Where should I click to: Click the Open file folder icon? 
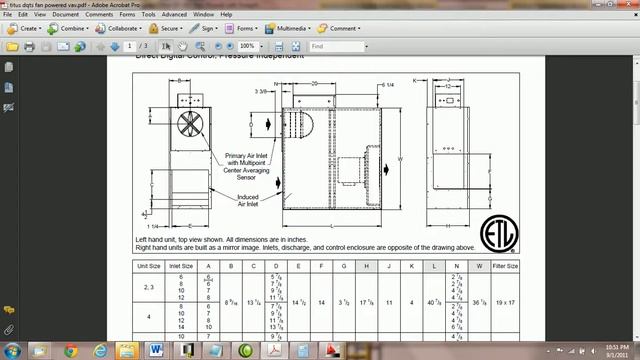(x=12, y=47)
